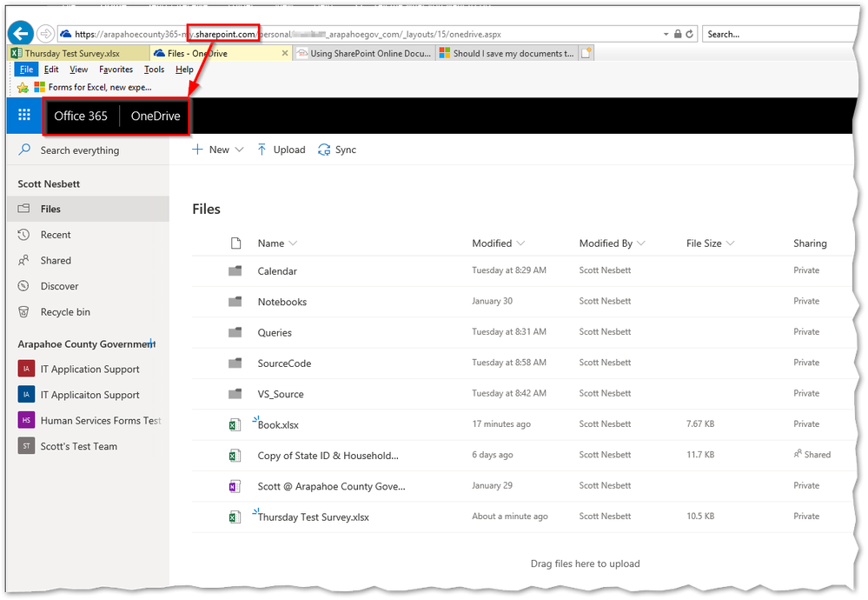This screenshot has width=868, height=600.
Task: Click the OneDrive header link
Action: click(156, 116)
